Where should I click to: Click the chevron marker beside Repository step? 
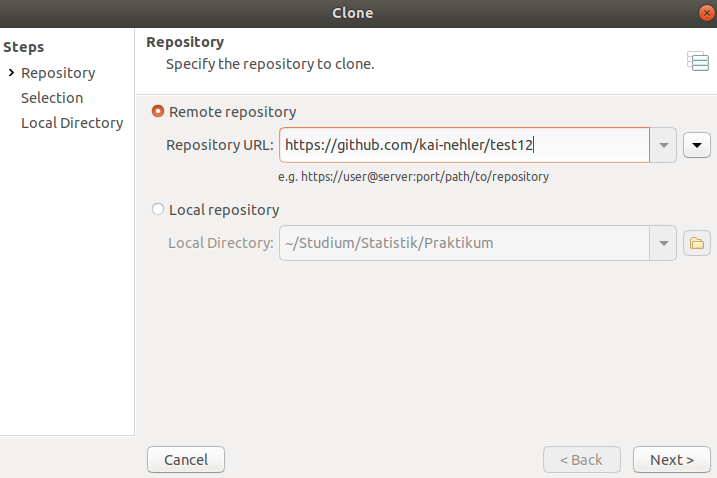tap(11, 72)
